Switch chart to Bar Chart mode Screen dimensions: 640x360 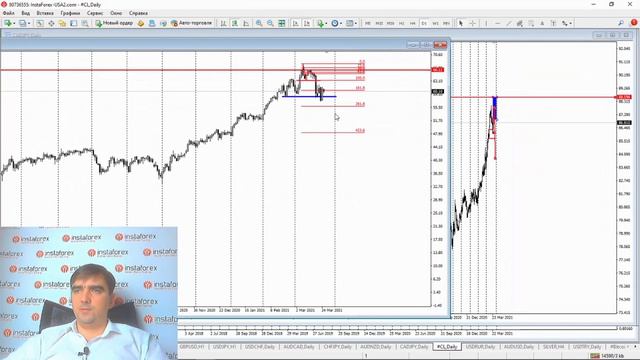[x=223, y=23]
